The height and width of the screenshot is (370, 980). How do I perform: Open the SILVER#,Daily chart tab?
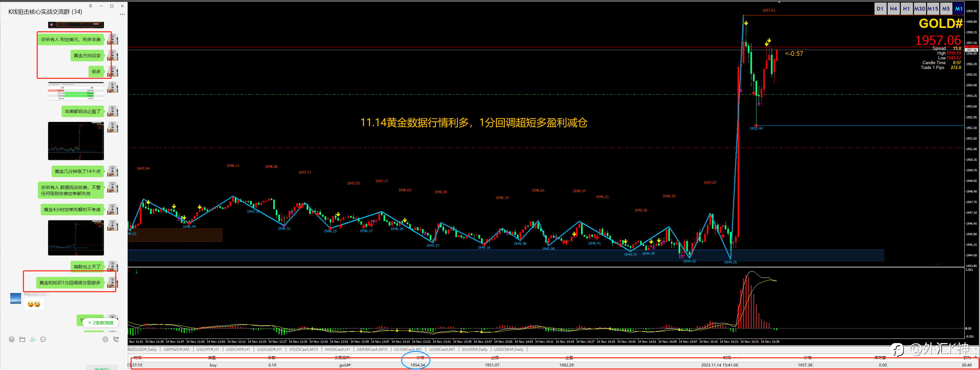click(475, 349)
